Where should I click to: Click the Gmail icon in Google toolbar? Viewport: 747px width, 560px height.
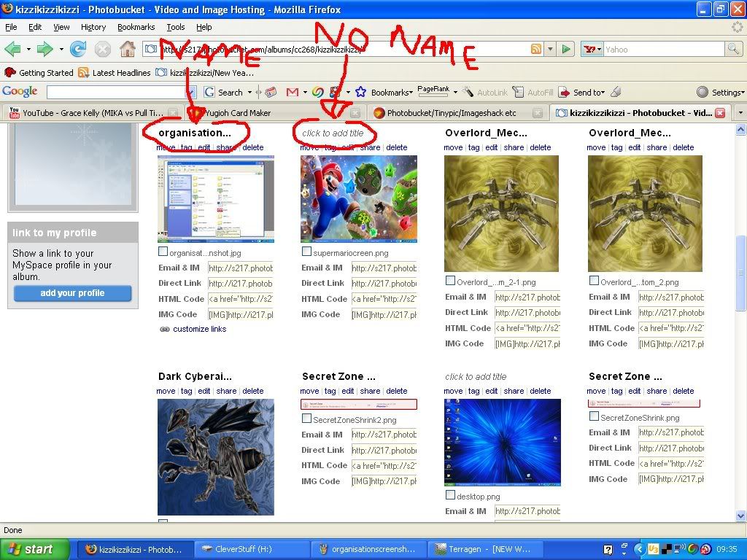[292, 93]
